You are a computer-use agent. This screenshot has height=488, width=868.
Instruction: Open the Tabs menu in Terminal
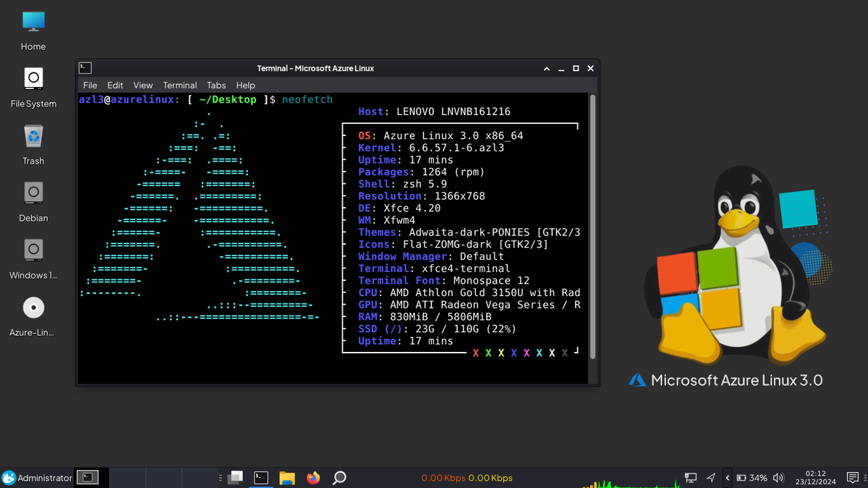pos(216,85)
